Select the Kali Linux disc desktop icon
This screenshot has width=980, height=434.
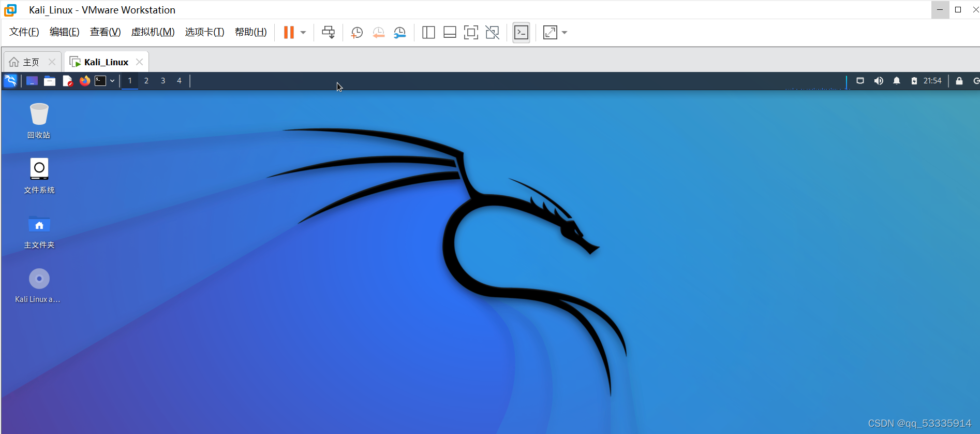[x=38, y=286]
